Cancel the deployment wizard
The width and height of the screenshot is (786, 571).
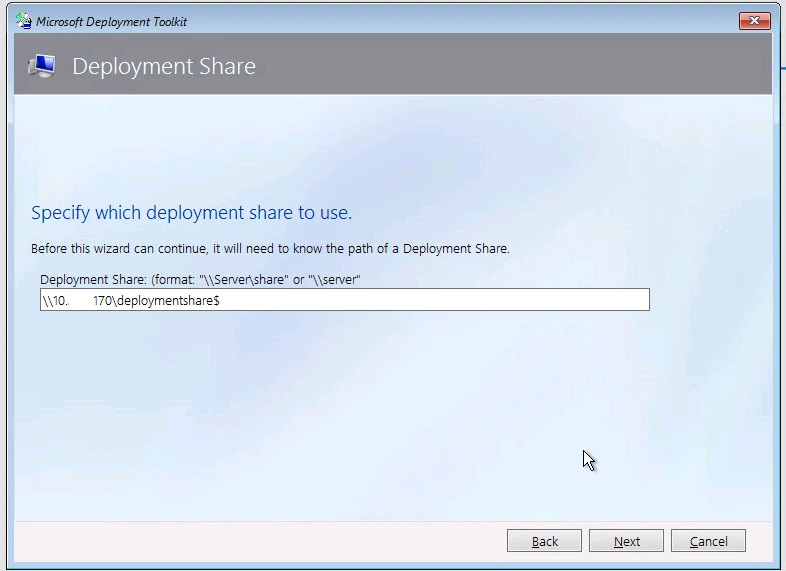[x=708, y=541]
